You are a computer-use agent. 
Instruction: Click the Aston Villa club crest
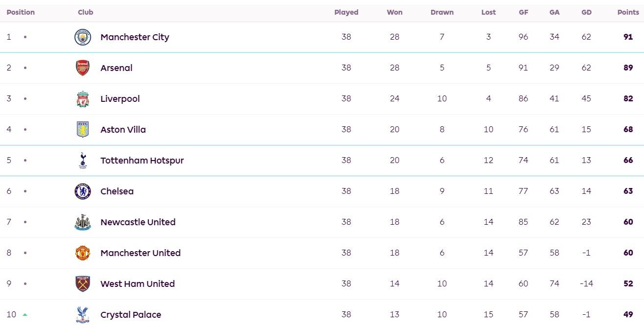[83, 130]
